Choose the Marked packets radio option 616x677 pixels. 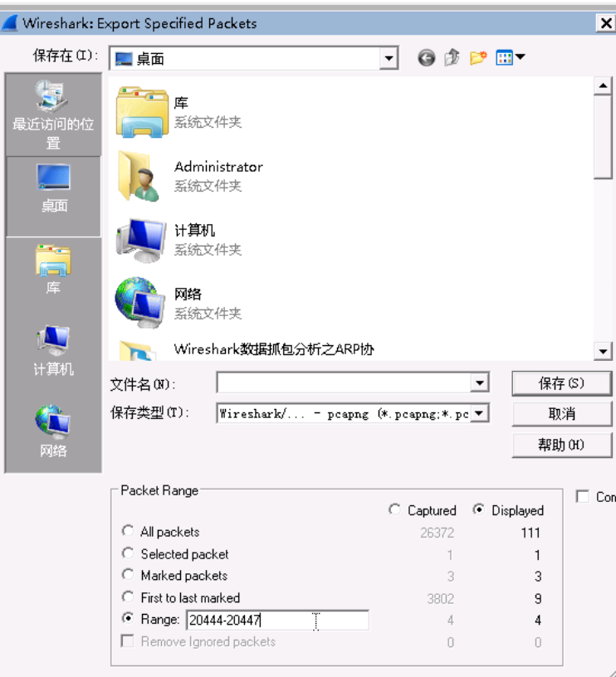pyautogui.click(x=128, y=575)
